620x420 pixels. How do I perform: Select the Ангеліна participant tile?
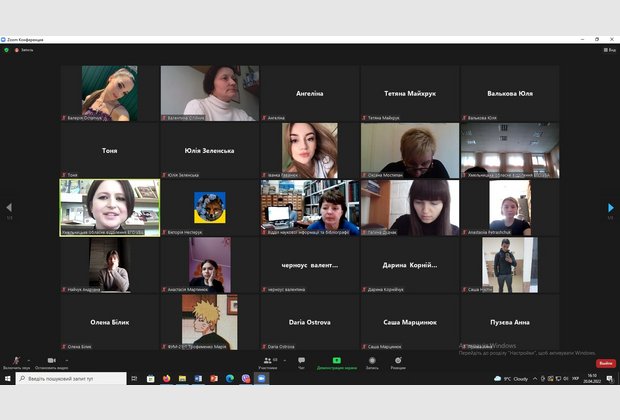tap(310, 93)
